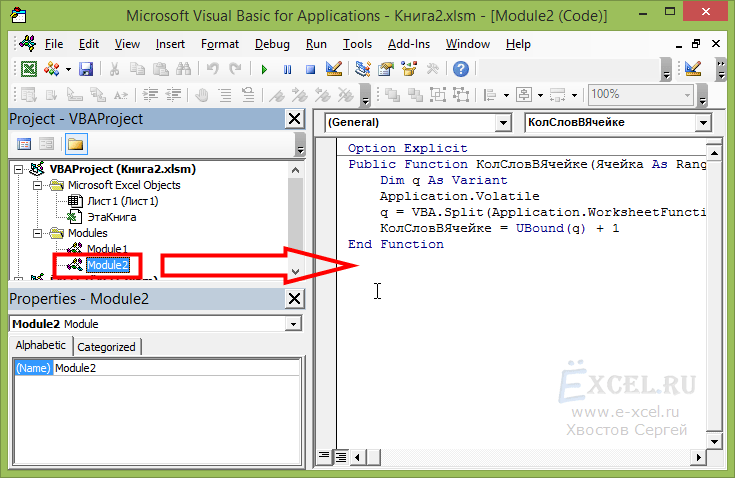Open the Align dropdown arrow in UserForm toolbar
Image resolution: width=735 pixels, height=478 pixels.
click(x=506, y=96)
